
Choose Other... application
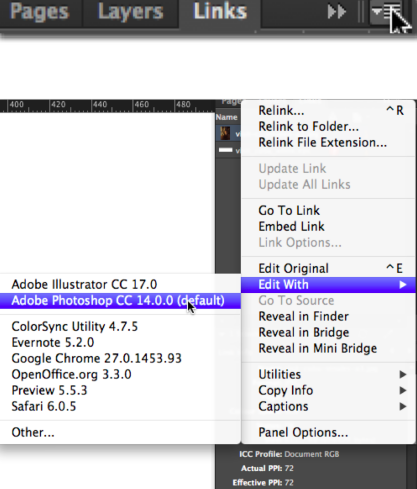click(120, 432)
